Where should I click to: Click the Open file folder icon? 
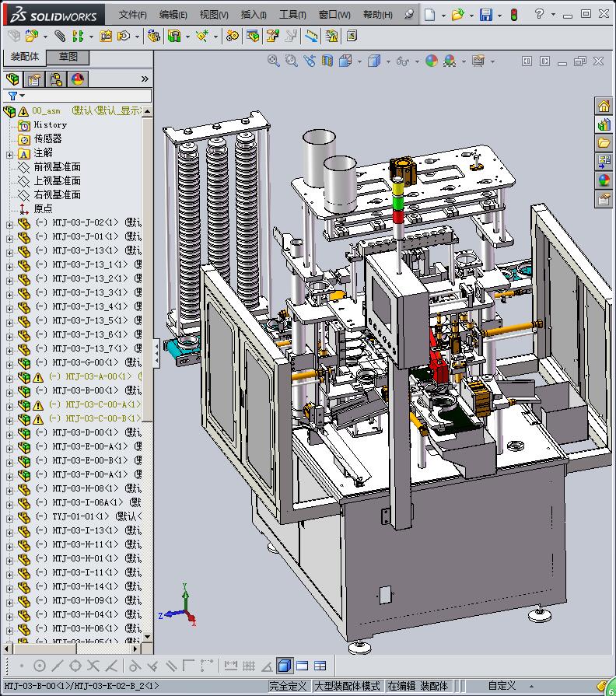pyautogui.click(x=457, y=15)
